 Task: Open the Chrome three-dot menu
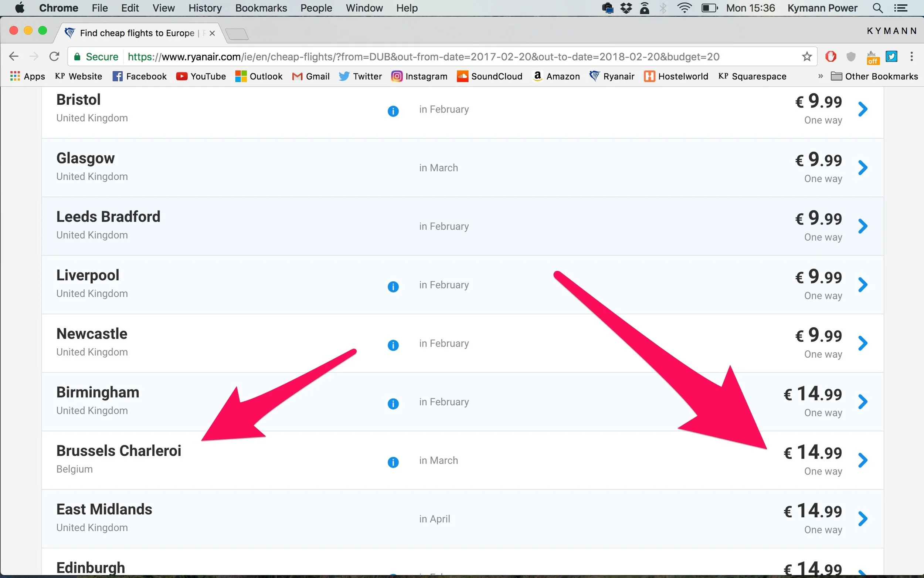(x=911, y=57)
